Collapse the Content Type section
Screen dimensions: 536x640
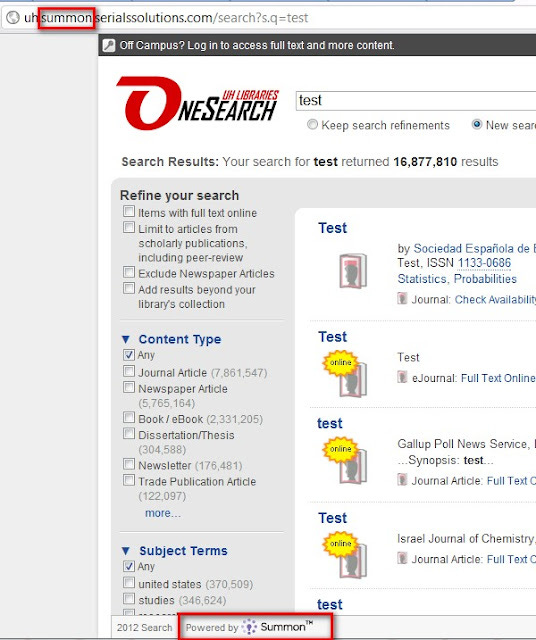126,340
